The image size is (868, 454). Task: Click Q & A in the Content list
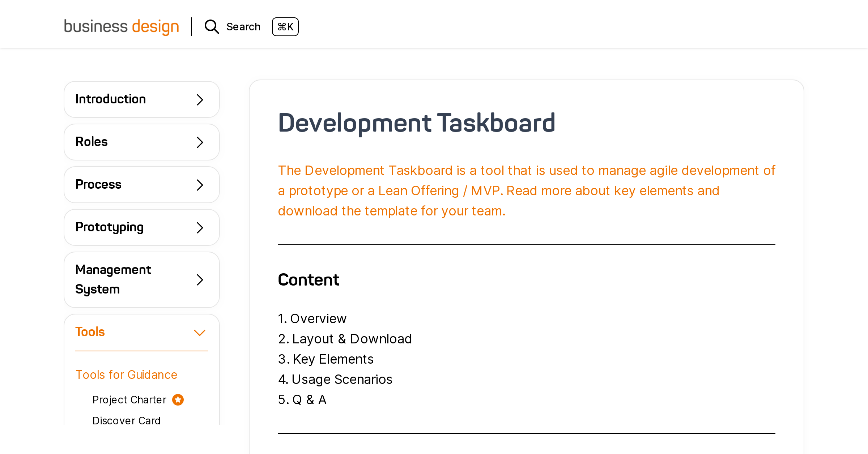pyautogui.click(x=309, y=400)
